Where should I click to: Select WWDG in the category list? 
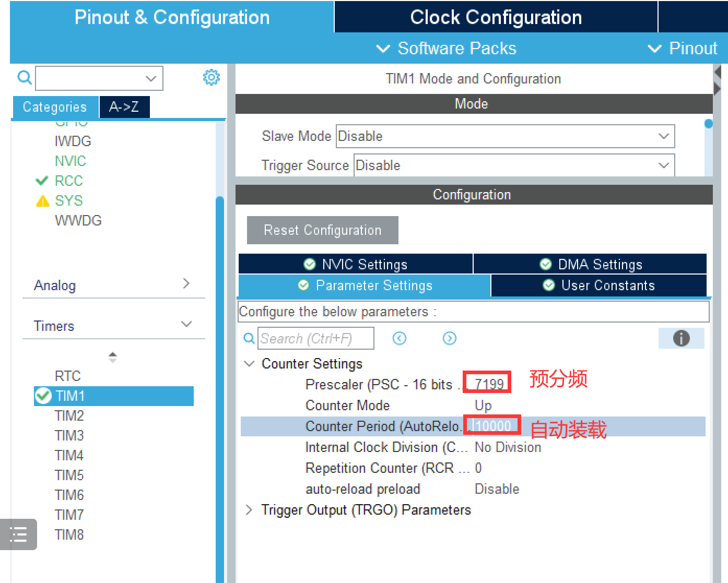(78, 221)
